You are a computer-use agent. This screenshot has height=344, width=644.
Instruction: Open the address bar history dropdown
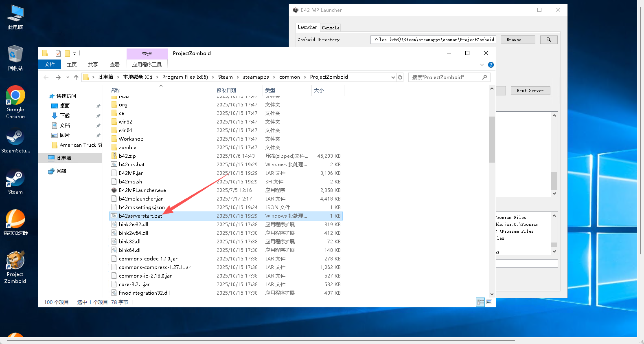tap(393, 77)
